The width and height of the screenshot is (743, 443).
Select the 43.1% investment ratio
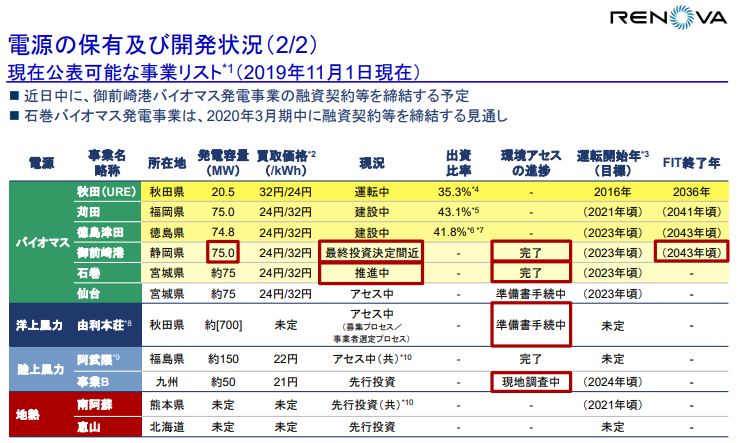pyautogui.click(x=458, y=212)
